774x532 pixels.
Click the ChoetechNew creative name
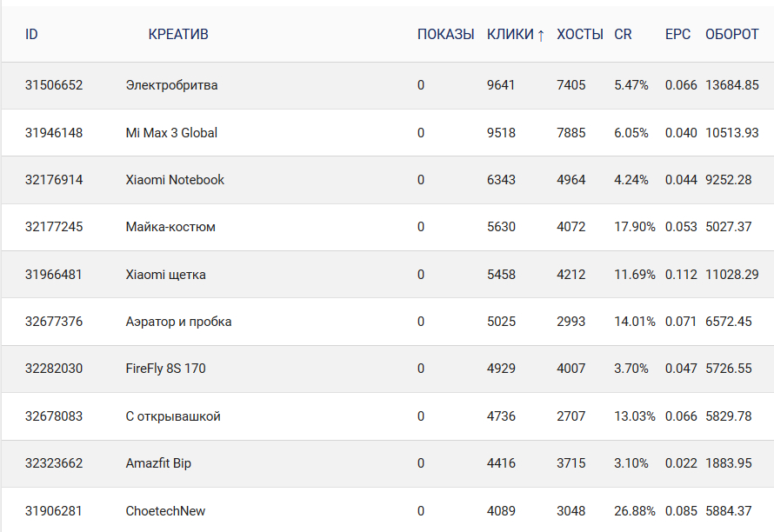tap(165, 511)
